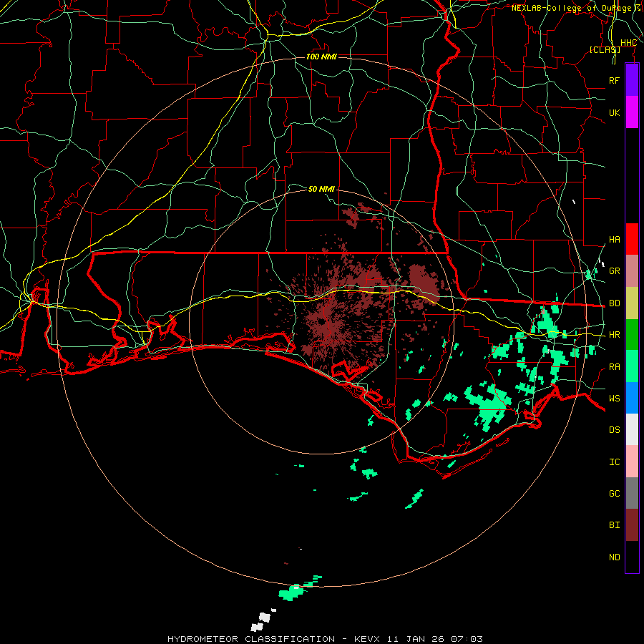The height and width of the screenshot is (644, 644).
Task: Click the [CLAS] units label
Action: click(605, 49)
